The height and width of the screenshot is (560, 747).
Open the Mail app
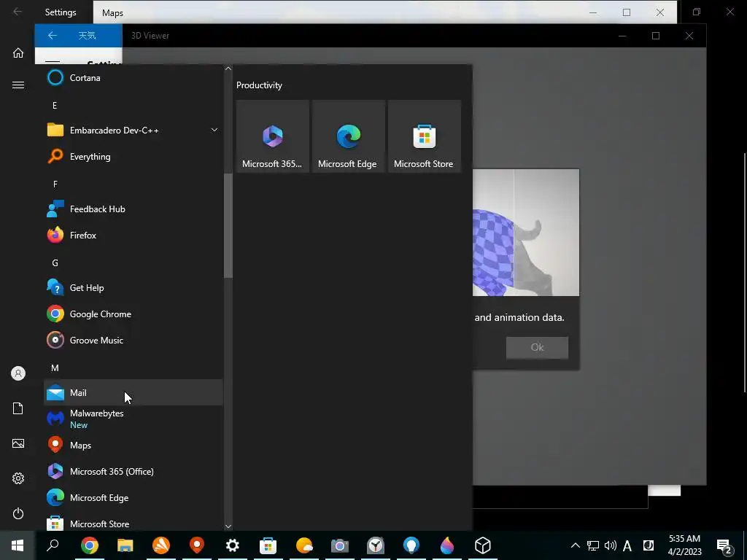[133, 392]
